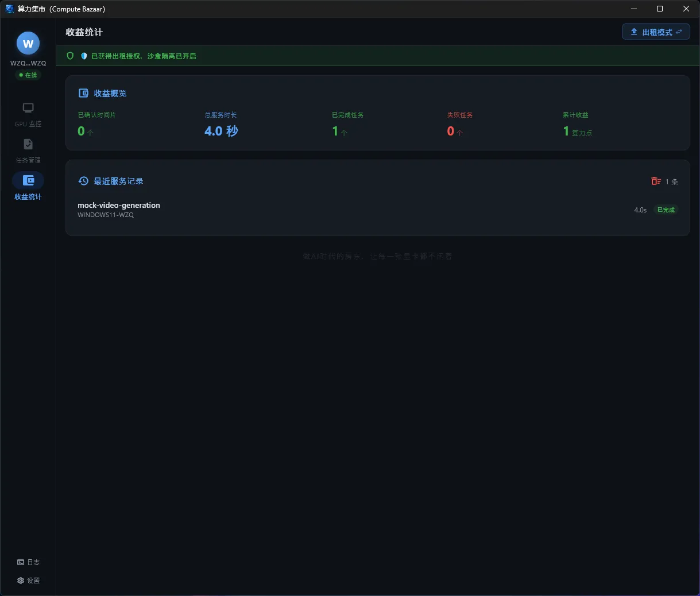Image resolution: width=700 pixels, height=596 pixels.
Task: Open 日志 logs from the sidebar
Action: coord(28,562)
